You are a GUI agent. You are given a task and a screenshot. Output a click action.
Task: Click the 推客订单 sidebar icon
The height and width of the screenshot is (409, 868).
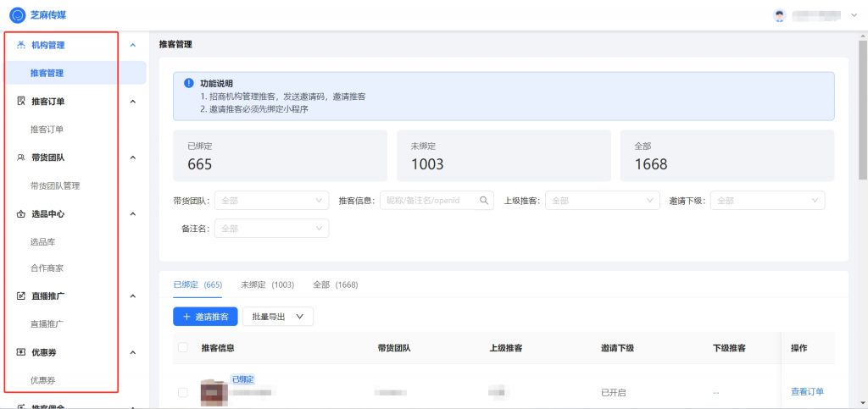coord(21,101)
